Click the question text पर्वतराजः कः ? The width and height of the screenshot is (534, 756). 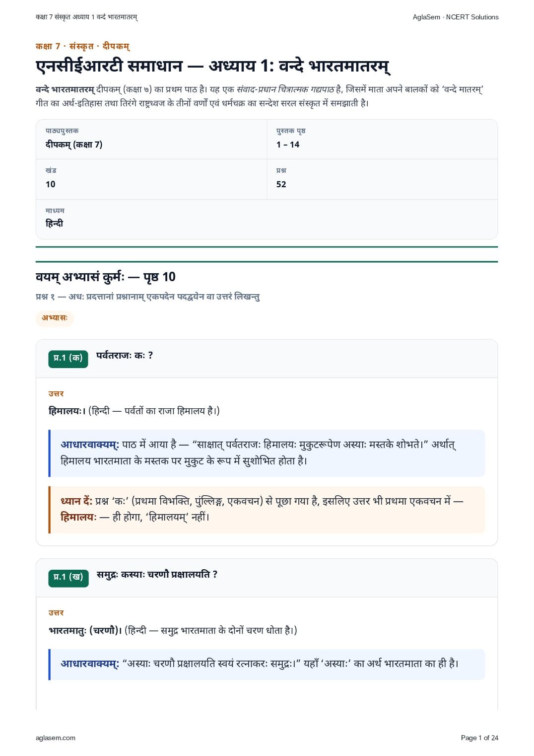pyautogui.click(x=125, y=356)
